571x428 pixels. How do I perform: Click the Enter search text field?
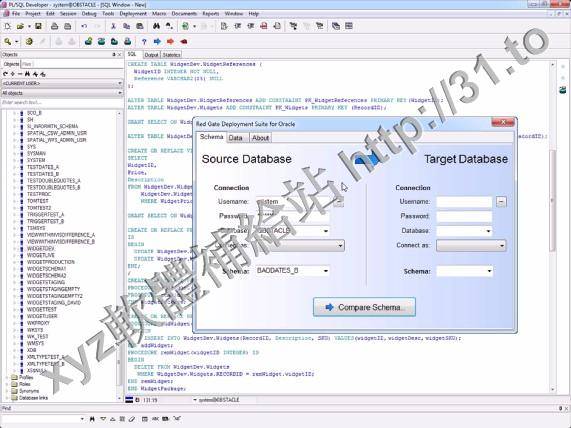coord(62,103)
